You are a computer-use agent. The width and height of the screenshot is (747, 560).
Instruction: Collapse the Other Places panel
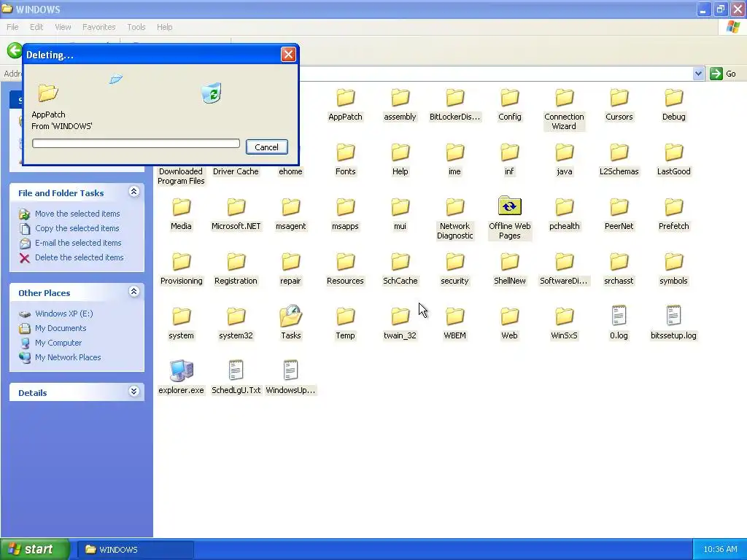(x=134, y=292)
